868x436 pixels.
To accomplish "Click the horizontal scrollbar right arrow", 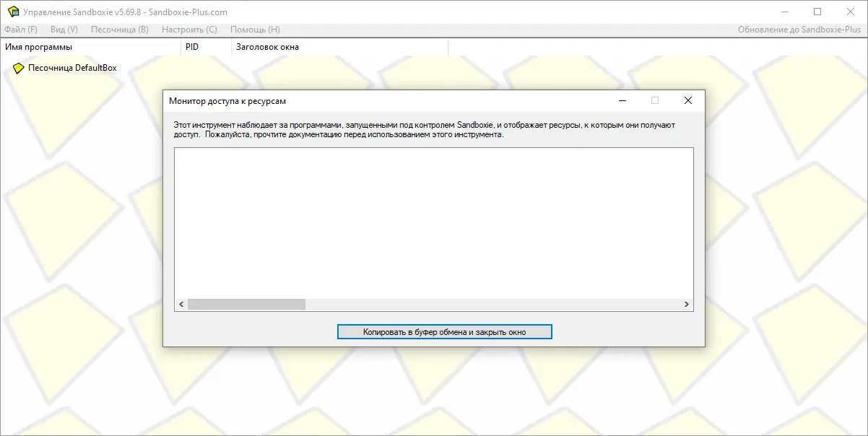I will point(687,305).
